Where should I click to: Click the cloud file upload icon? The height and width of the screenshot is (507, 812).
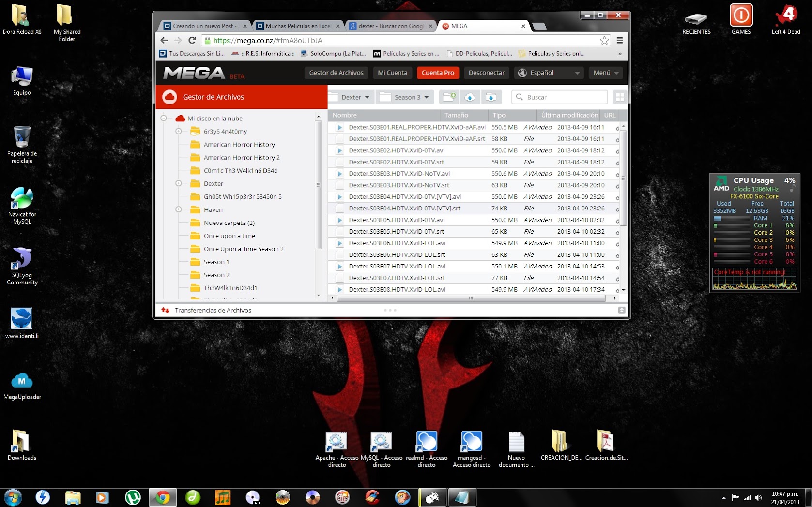click(x=470, y=97)
